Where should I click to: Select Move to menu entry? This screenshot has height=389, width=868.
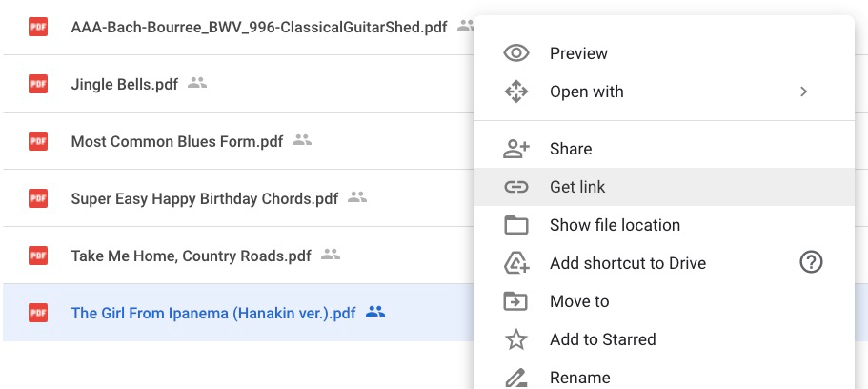(x=579, y=301)
